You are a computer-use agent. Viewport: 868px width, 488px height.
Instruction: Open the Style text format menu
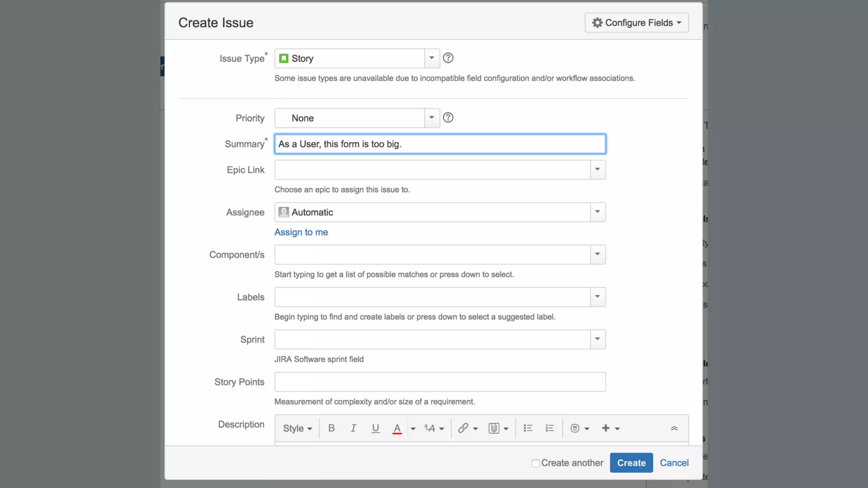(297, 428)
